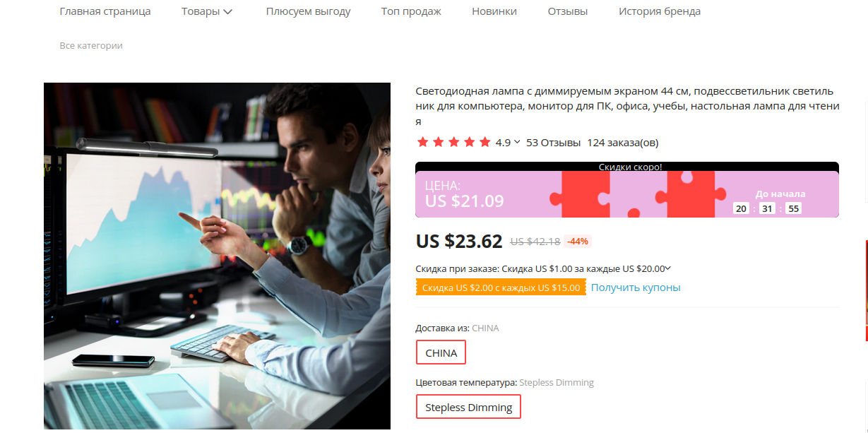This screenshot has width=868, height=433.
Task: Click the Получить купоны link
Action: coord(636,287)
